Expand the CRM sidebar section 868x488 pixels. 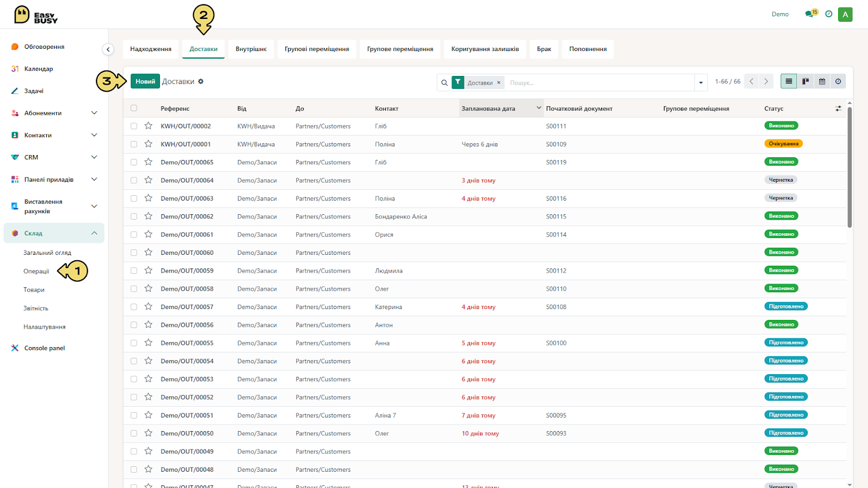[94, 157]
